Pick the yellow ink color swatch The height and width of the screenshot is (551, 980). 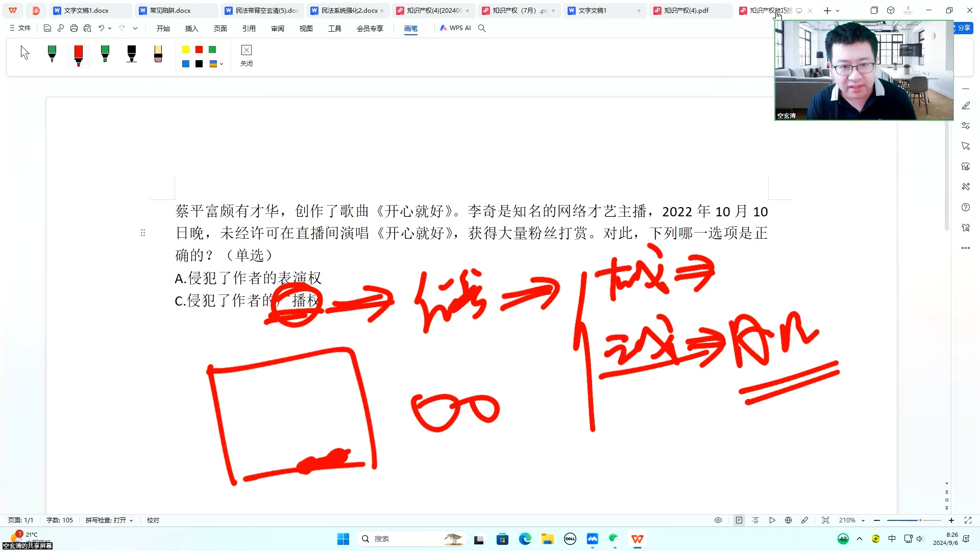186,49
